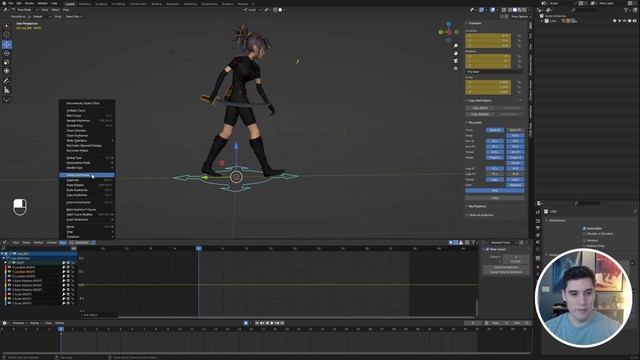Toggle eye of Z Location (ROOT) channel
This screenshot has height=360, width=640.
9,276
